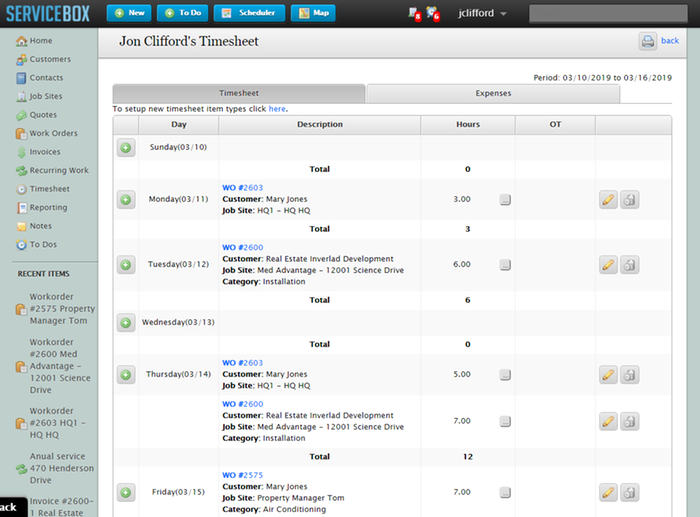The width and height of the screenshot is (700, 517).
Task: Open To Dos in the sidebar
Action: pyautogui.click(x=37, y=245)
